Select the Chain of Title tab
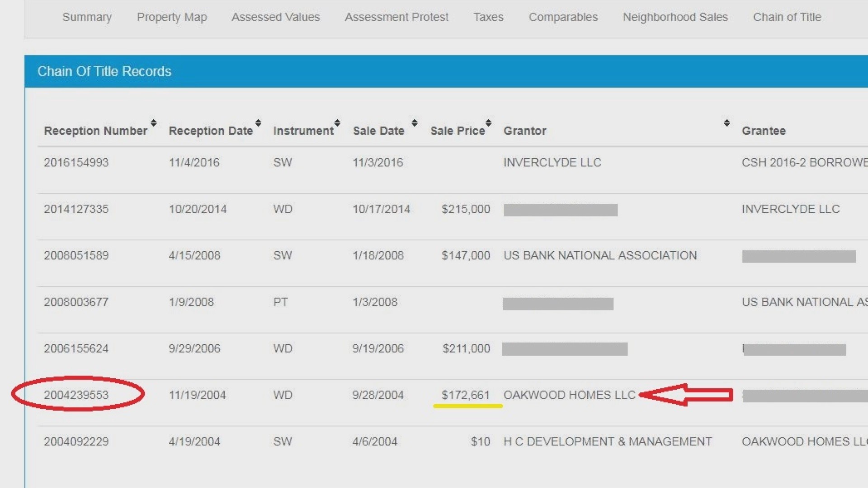This screenshot has width=868, height=488. [x=787, y=17]
